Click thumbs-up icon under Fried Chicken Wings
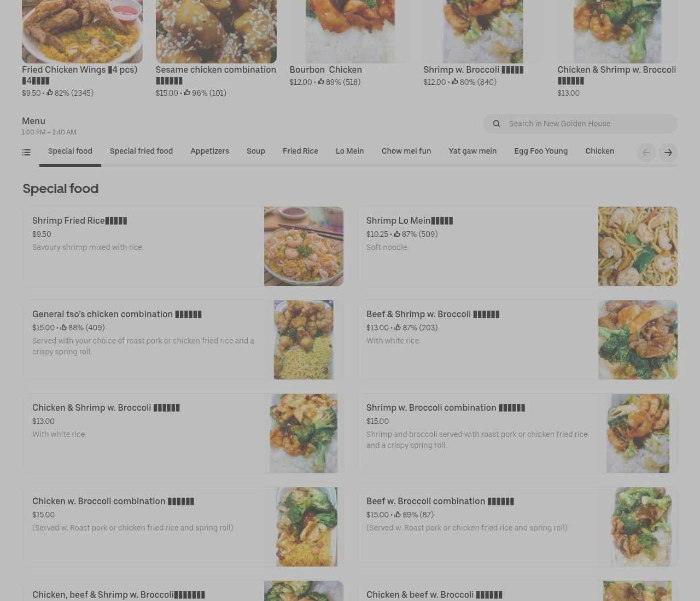 click(50, 93)
